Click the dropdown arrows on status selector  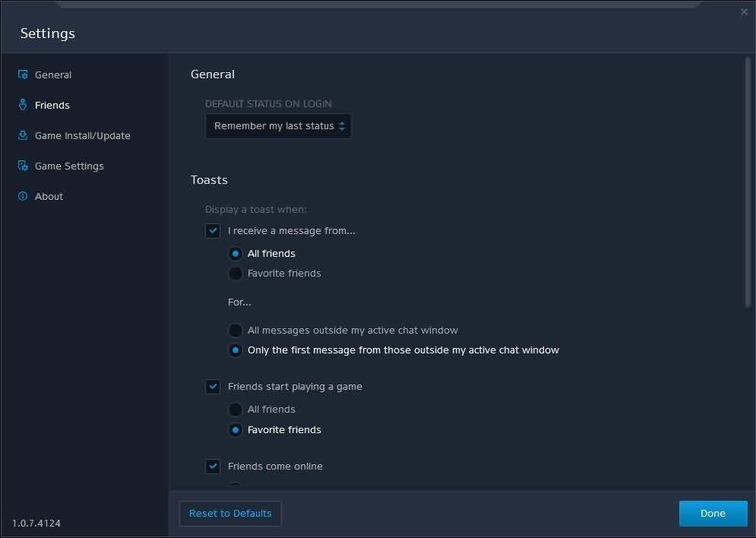coord(342,126)
